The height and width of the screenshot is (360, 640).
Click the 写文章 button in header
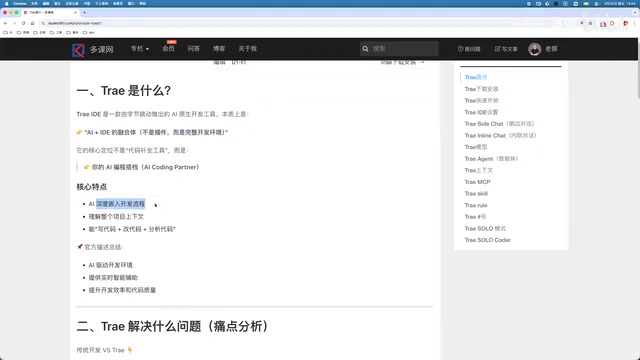pyautogui.click(x=506, y=49)
